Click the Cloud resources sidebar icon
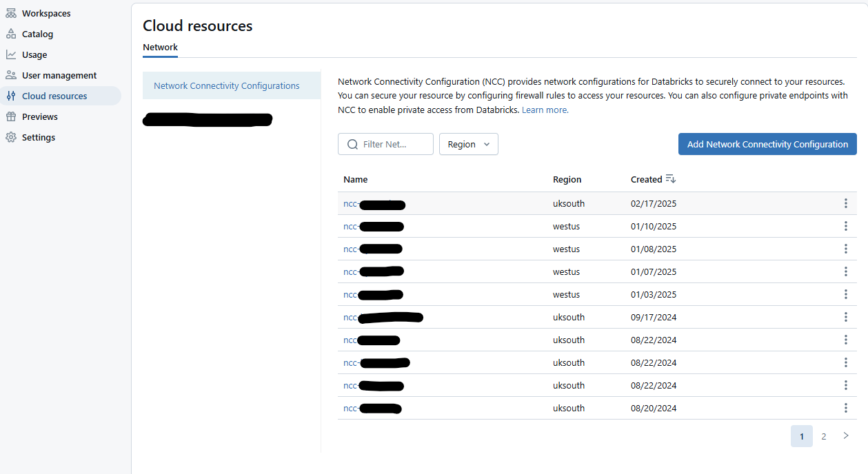 click(x=11, y=95)
